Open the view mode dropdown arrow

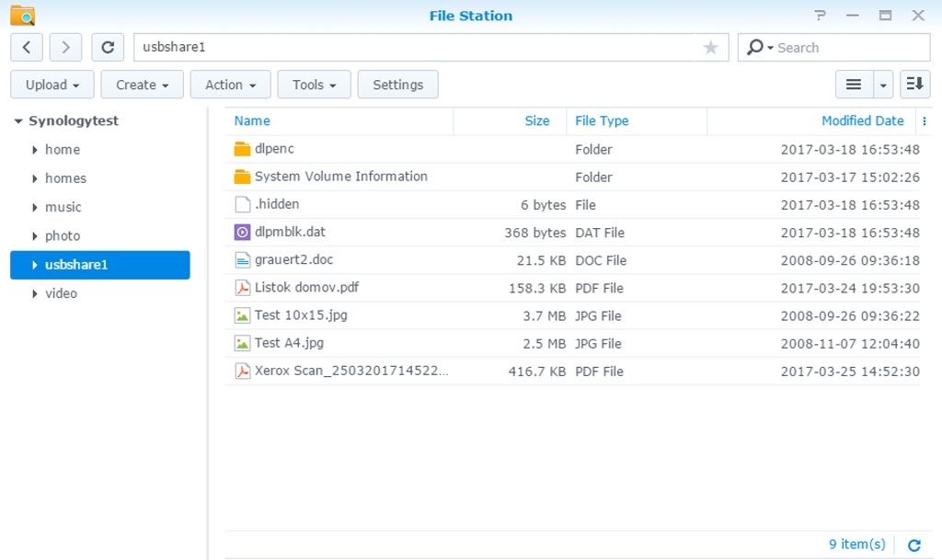click(883, 85)
